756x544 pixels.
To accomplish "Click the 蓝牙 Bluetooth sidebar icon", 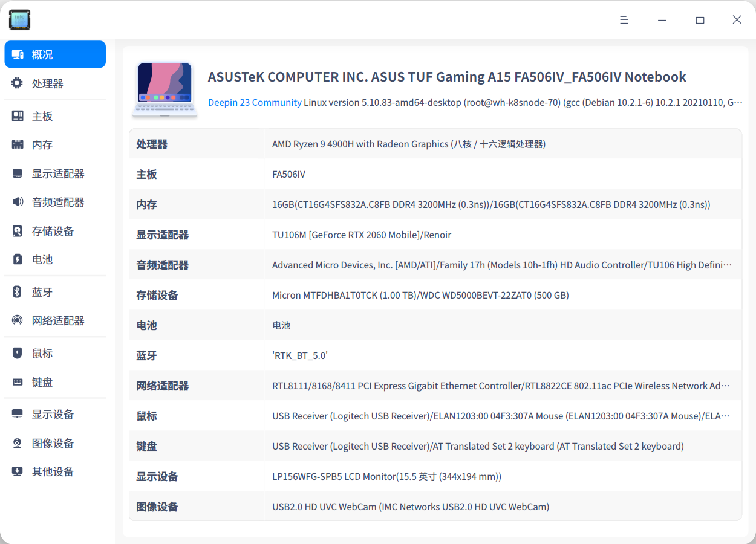I will pos(18,291).
